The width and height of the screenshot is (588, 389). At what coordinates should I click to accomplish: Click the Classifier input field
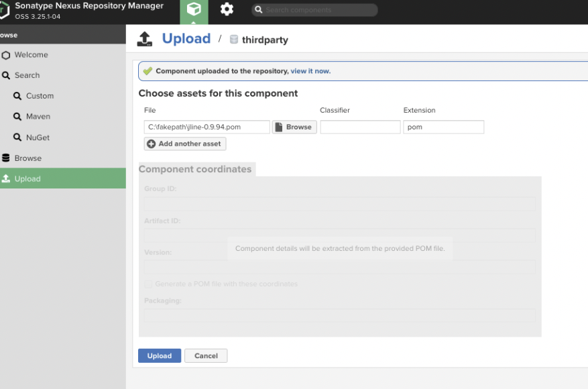point(360,127)
